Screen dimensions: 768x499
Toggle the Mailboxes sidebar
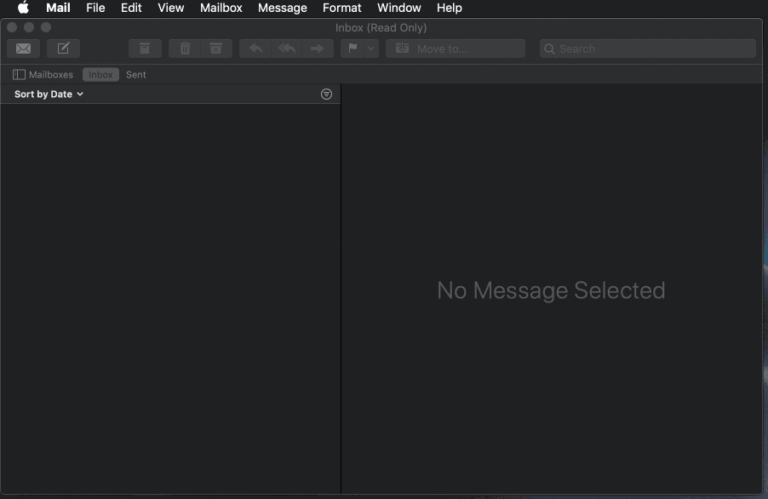43,75
